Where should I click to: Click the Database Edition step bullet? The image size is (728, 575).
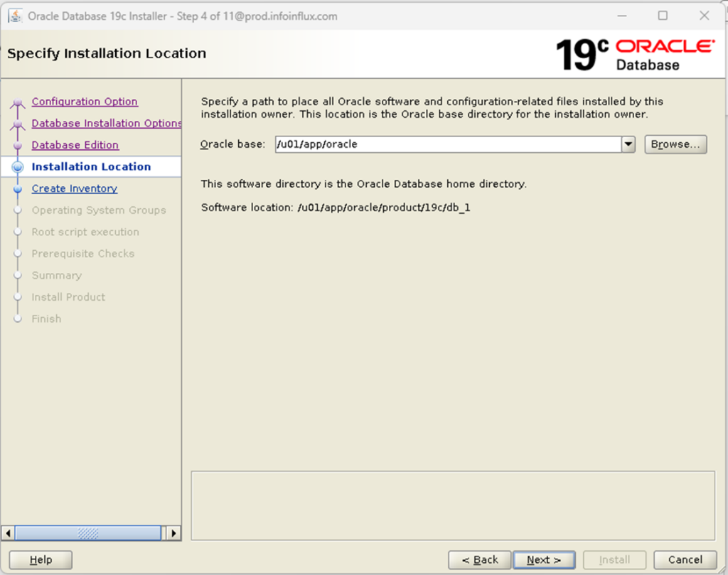click(x=19, y=144)
